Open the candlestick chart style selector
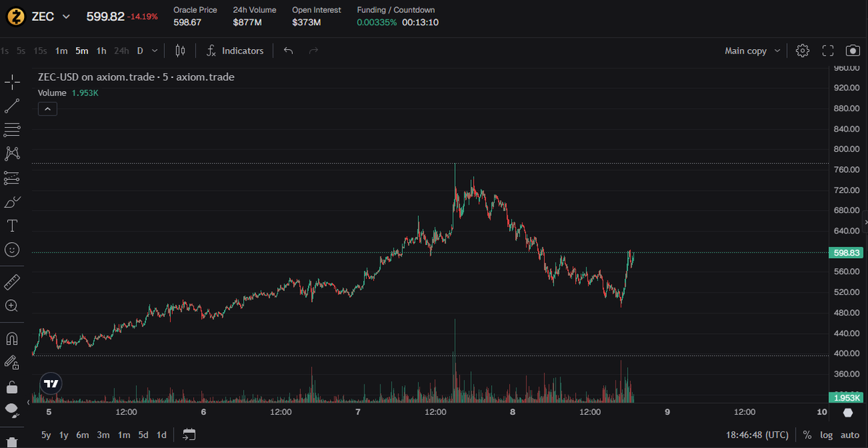The image size is (868, 448). pyautogui.click(x=180, y=51)
